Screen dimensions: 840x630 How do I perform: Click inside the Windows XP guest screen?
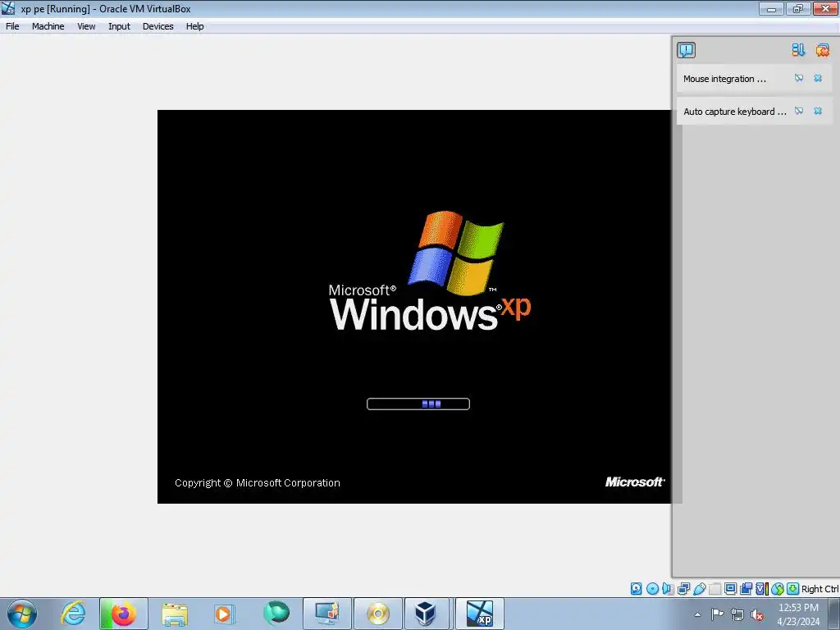pos(414,307)
